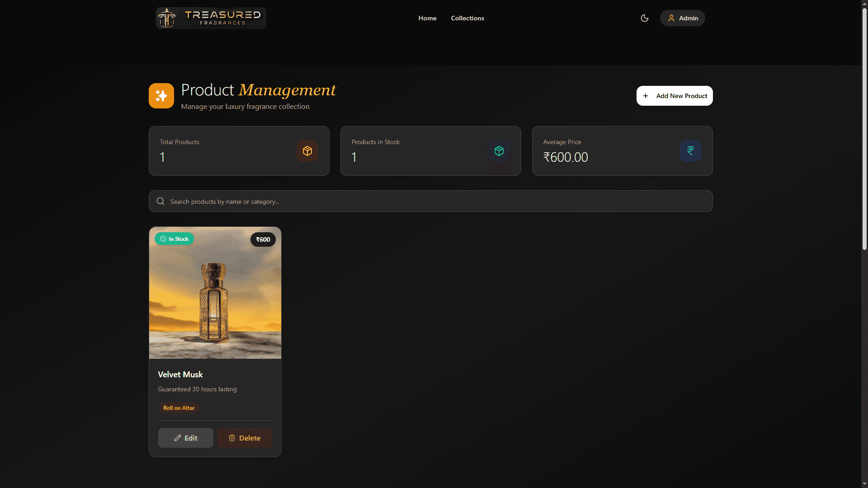Screen dimensions: 868x488
Task: Open the Home menu item
Action: (x=427, y=18)
